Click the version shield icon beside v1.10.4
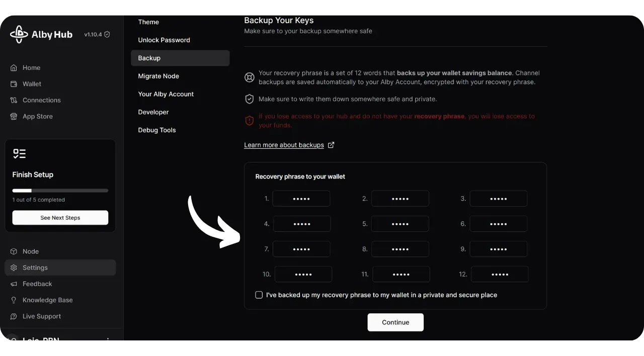 [x=107, y=35]
